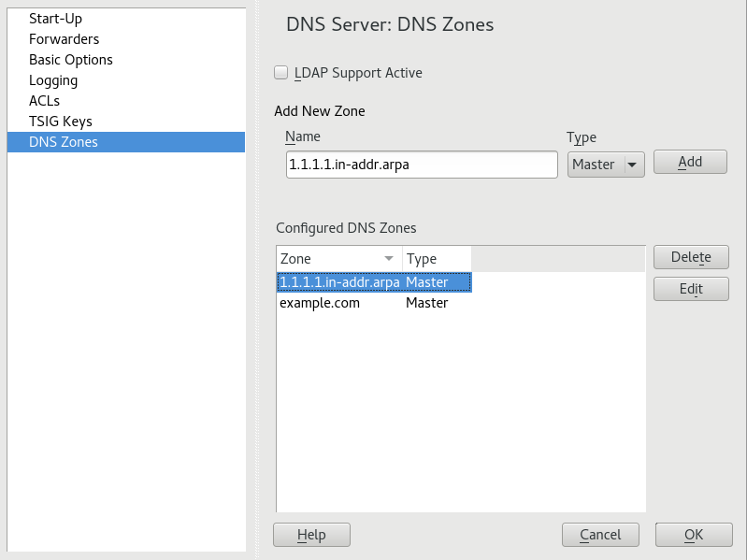Open the Start-Up section

[x=55, y=19]
